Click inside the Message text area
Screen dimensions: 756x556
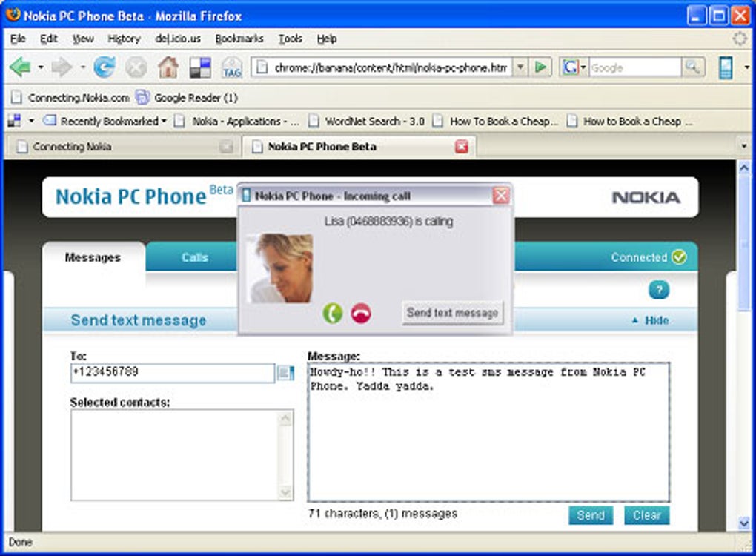488,432
